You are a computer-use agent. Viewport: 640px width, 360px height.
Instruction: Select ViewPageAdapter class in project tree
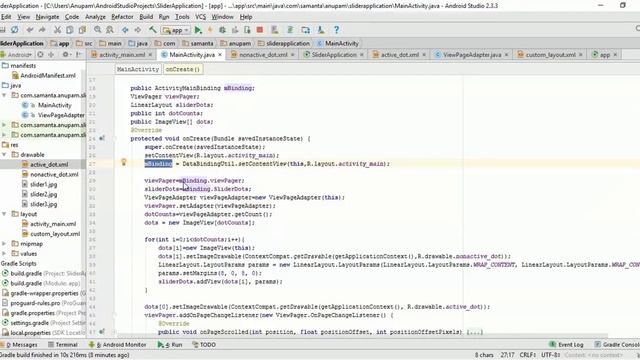(53, 115)
